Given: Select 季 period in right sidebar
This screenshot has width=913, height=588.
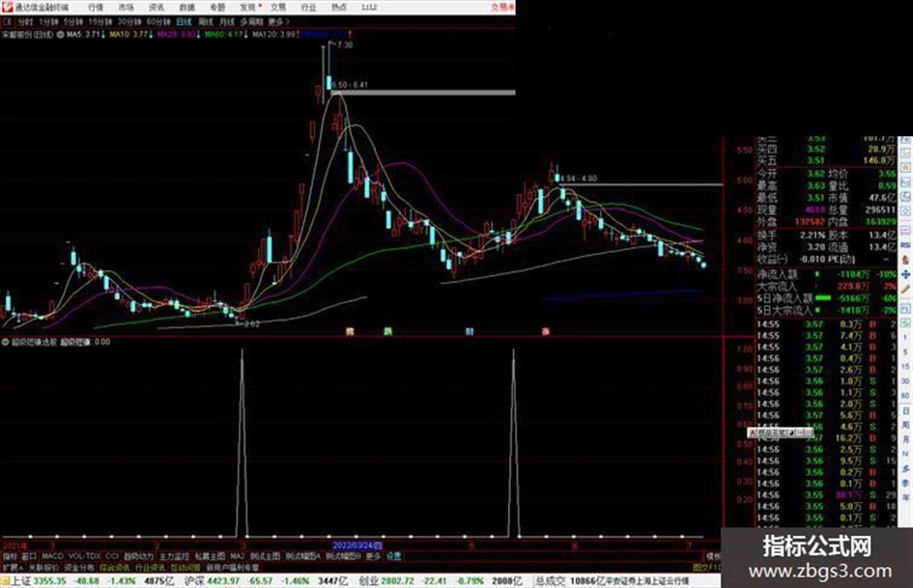Looking at the screenshot, I should point(906,483).
